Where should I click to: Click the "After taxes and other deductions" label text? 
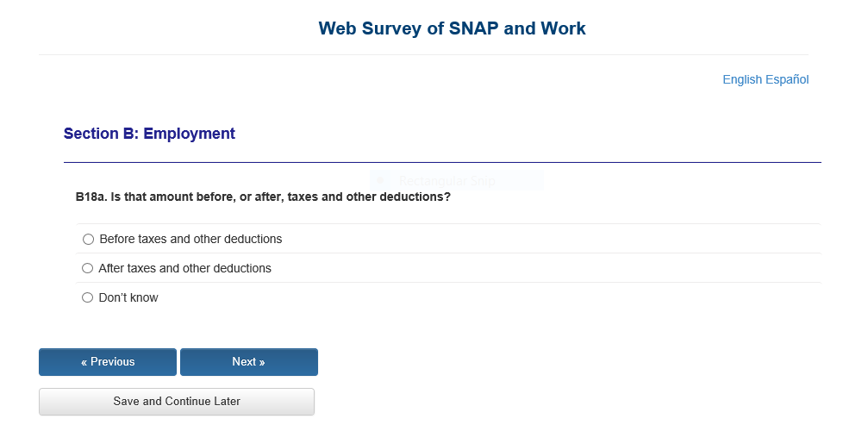(x=184, y=268)
